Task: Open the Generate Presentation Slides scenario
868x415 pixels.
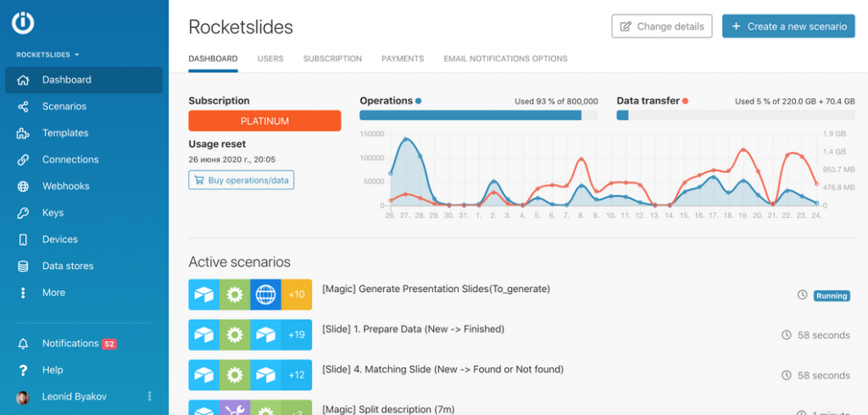Action: pyautogui.click(x=437, y=289)
